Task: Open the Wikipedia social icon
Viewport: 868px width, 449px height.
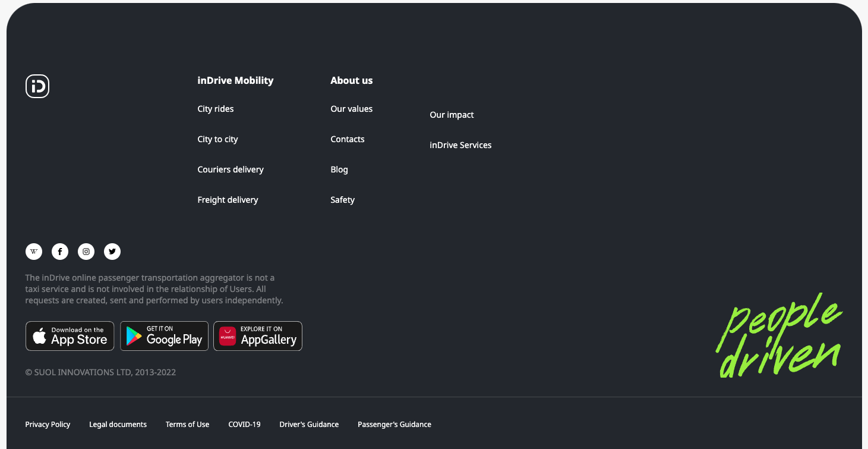Action: (34, 252)
